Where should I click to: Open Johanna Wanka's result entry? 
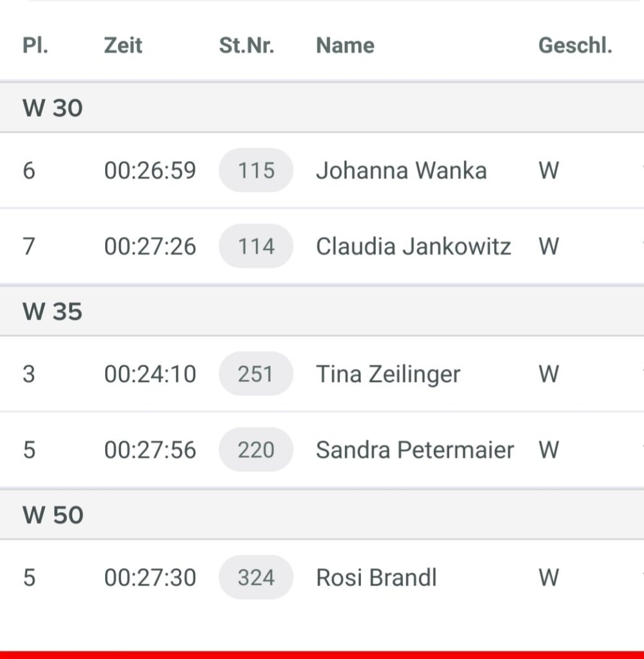click(x=401, y=171)
